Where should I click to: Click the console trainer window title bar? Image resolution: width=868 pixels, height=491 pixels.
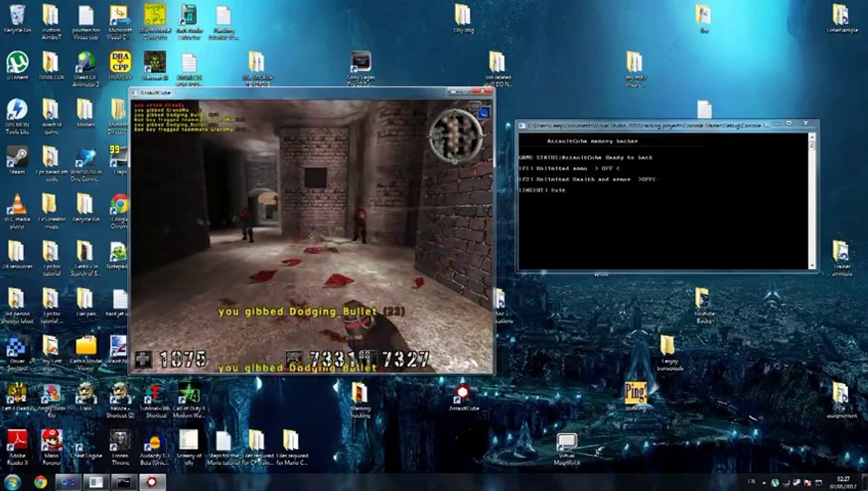pos(667,125)
